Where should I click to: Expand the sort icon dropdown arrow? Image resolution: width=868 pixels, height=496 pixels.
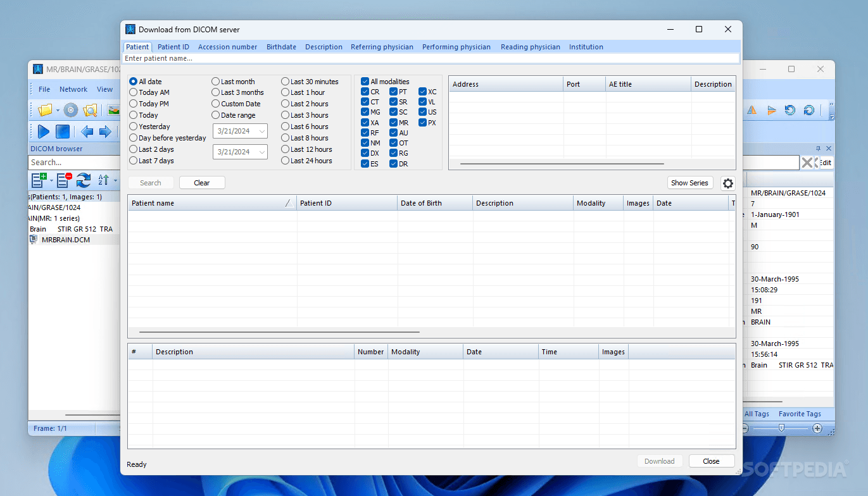pos(115,181)
